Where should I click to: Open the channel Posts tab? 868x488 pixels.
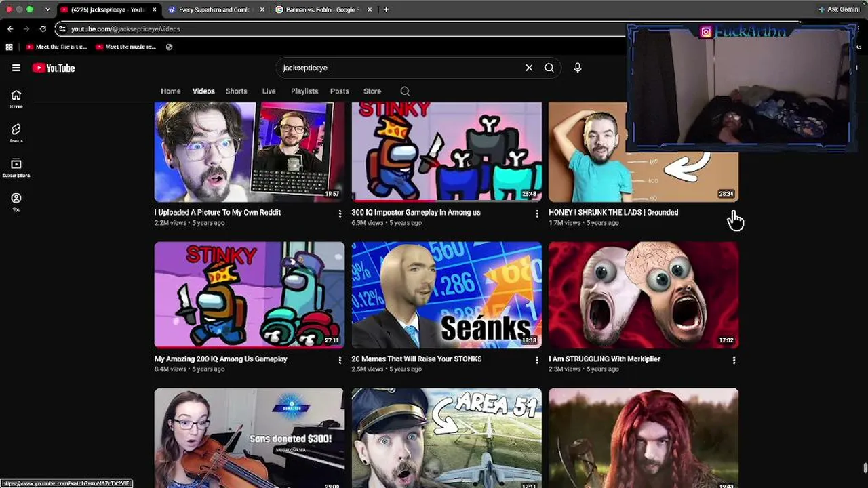click(x=340, y=91)
